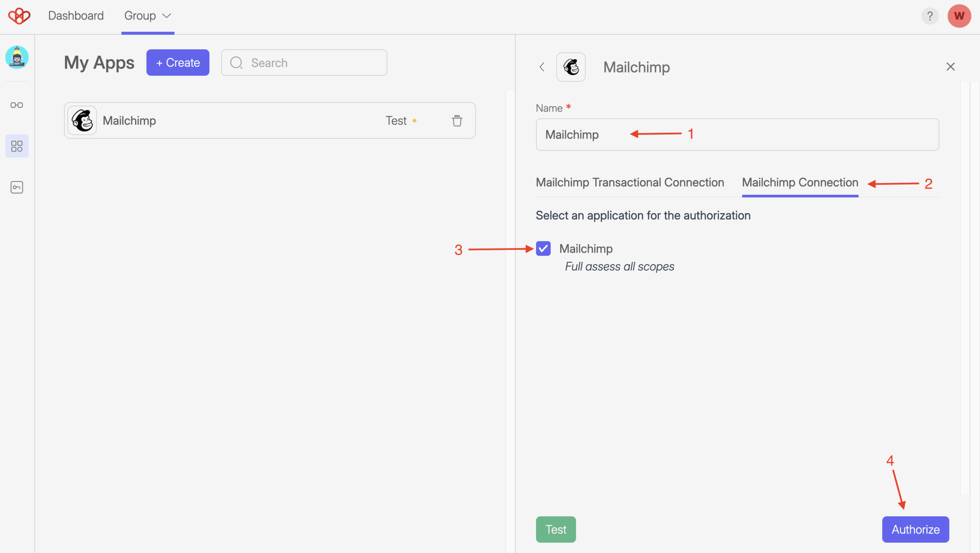
Task: Switch to Mailchimp Transactional Connection tab
Action: click(x=630, y=183)
